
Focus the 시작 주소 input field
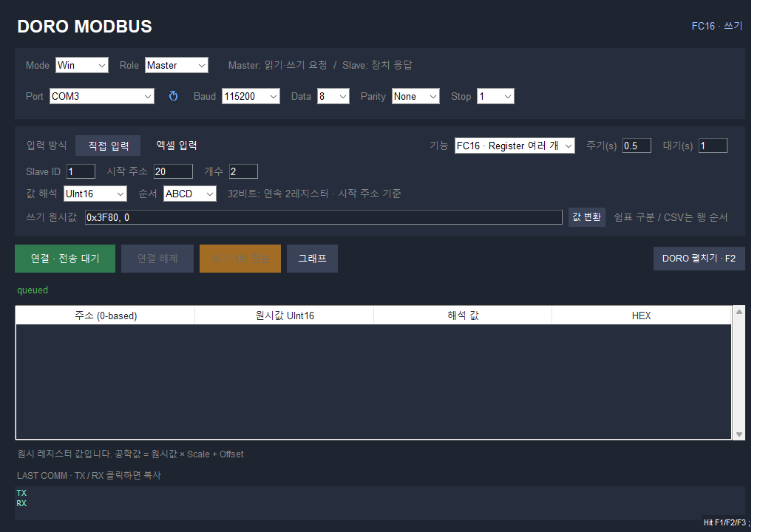click(173, 171)
